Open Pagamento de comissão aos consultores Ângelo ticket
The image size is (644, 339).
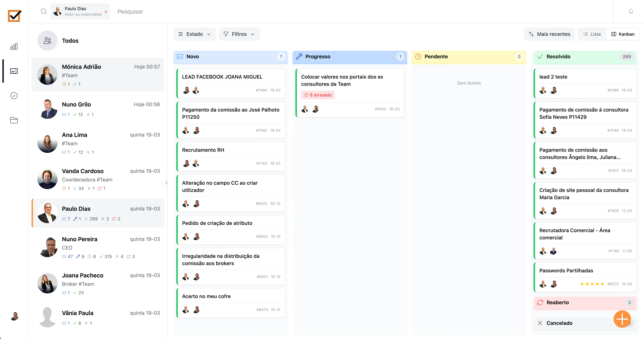point(585,160)
